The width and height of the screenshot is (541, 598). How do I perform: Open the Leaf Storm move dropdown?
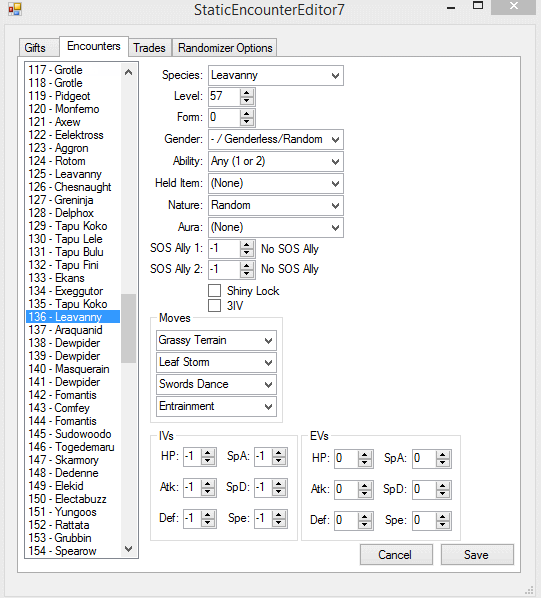[x=216, y=362]
